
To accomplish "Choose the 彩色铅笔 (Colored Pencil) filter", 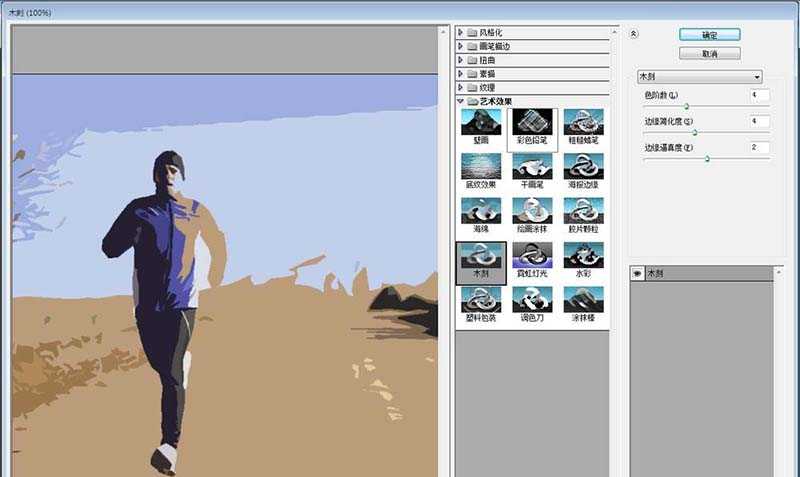I will click(x=531, y=123).
